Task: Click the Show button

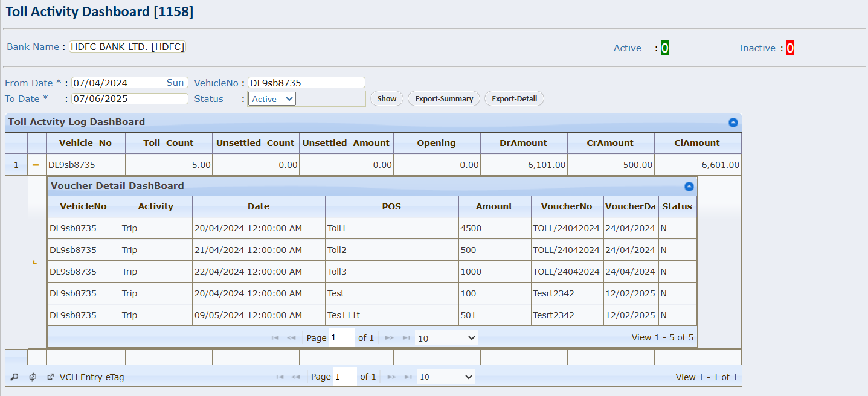Action: point(387,99)
